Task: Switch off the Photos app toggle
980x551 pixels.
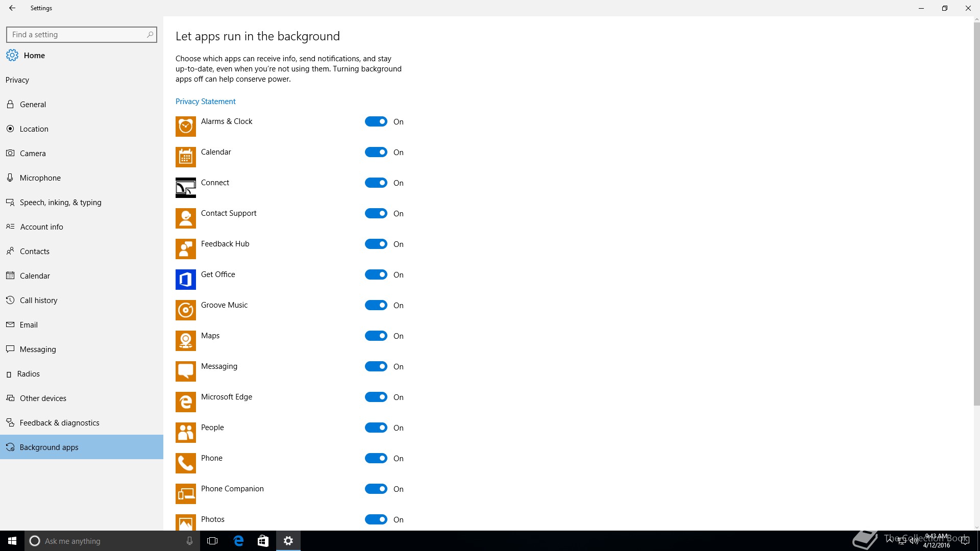Action: pos(376,519)
